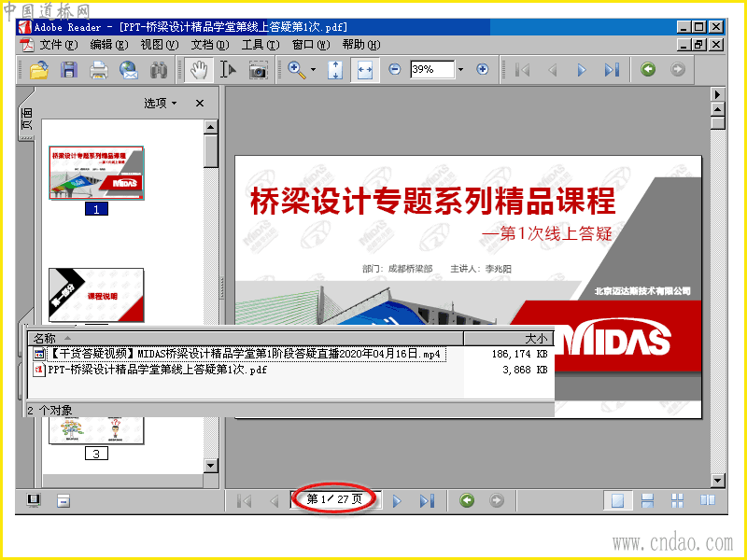Open the 文档(D) menu

pyautogui.click(x=210, y=45)
